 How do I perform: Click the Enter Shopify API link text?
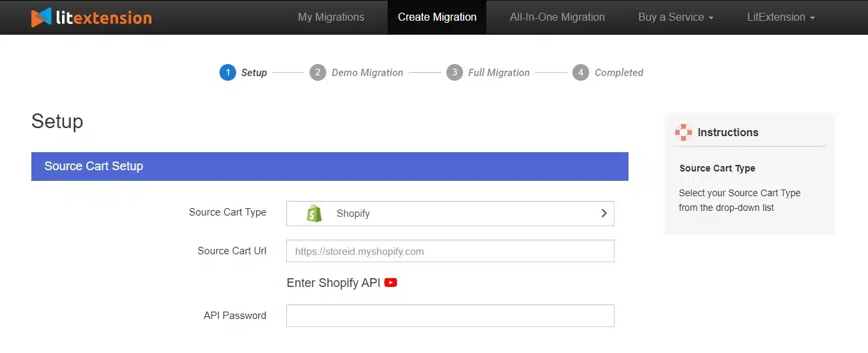[x=333, y=283]
